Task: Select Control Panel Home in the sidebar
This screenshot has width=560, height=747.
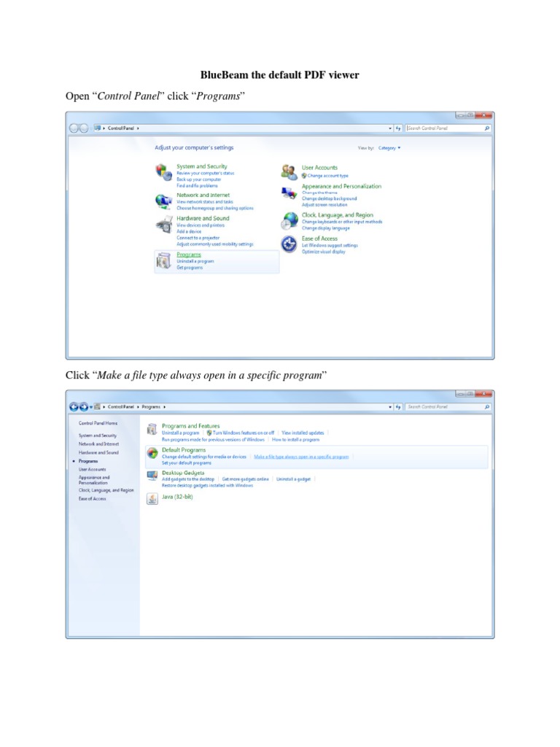Action: pyautogui.click(x=98, y=423)
